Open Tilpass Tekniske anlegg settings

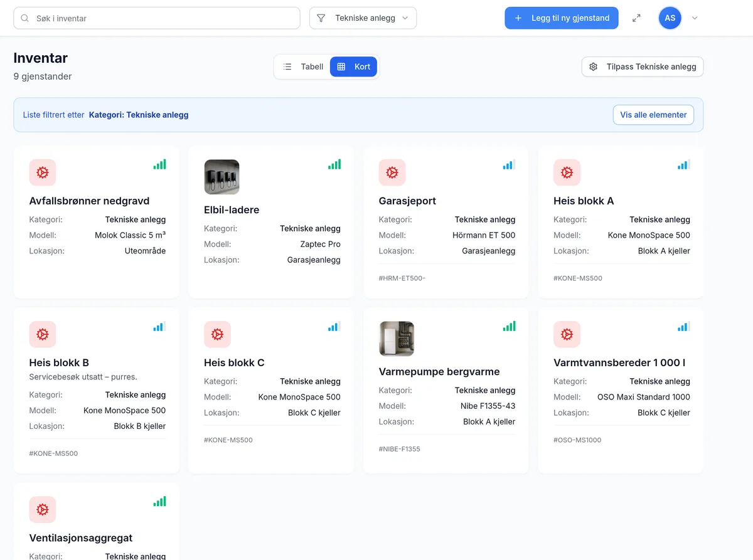[x=643, y=66]
